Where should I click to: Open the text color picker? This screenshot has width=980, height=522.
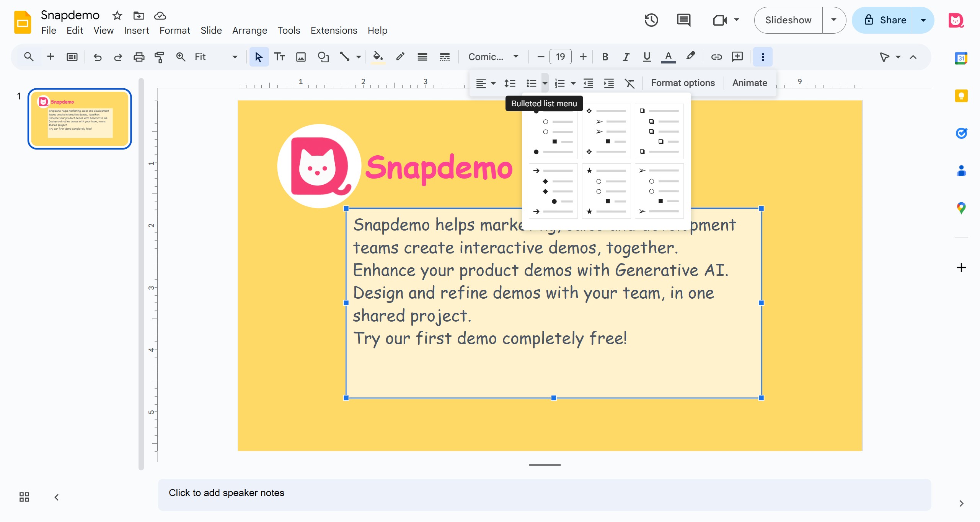[668, 57]
